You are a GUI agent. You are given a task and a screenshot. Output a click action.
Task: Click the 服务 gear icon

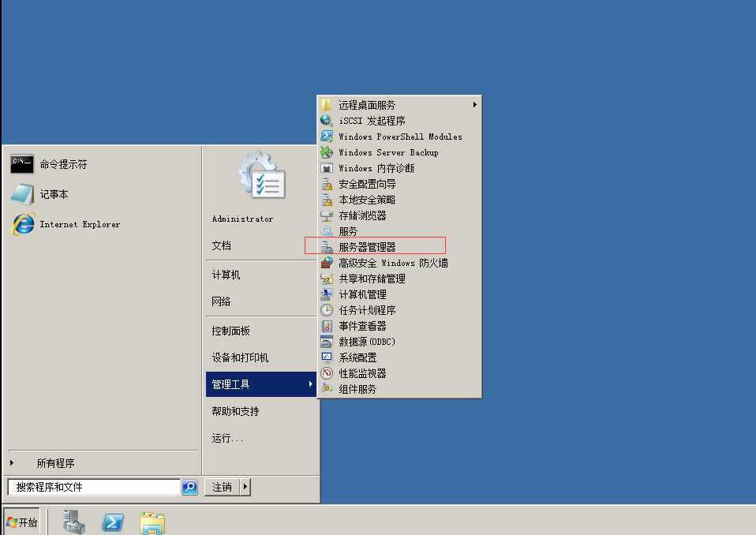(x=327, y=231)
